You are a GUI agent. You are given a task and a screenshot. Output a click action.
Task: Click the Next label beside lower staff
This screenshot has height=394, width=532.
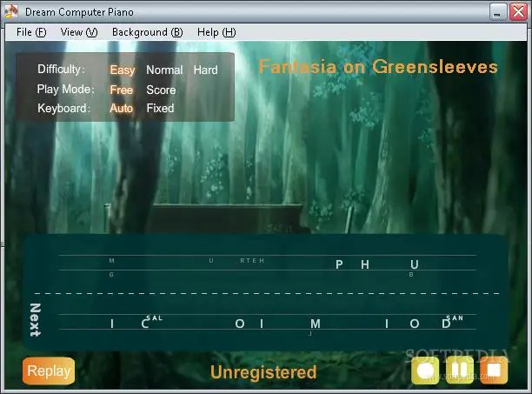tap(36, 320)
